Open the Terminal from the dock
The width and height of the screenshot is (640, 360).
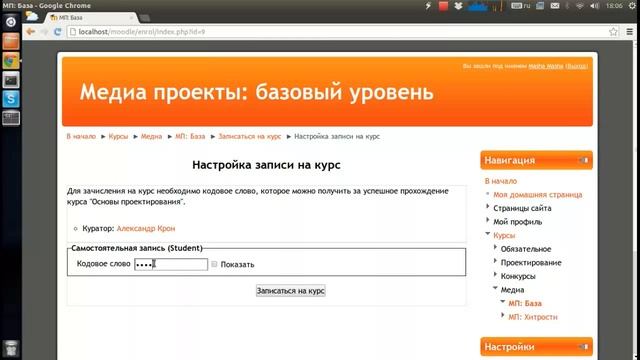11,80
